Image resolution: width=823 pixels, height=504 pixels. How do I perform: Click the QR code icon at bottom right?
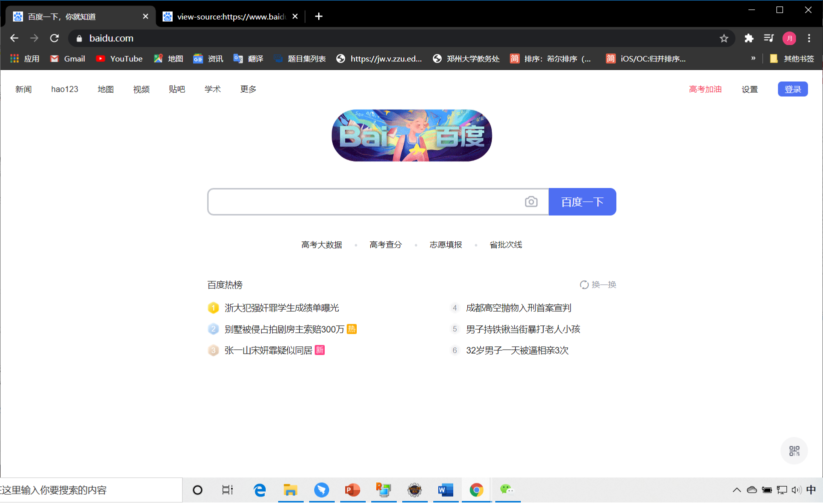click(x=794, y=450)
